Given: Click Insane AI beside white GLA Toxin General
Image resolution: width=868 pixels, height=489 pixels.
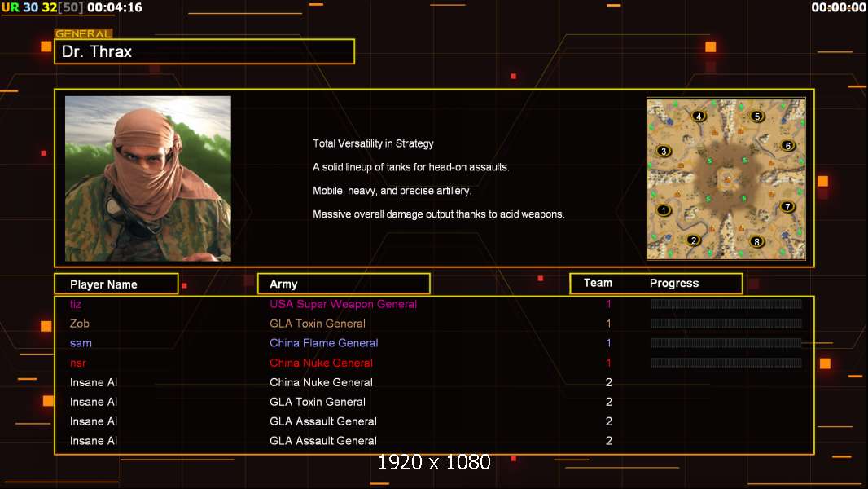Looking at the screenshot, I should tap(94, 402).
